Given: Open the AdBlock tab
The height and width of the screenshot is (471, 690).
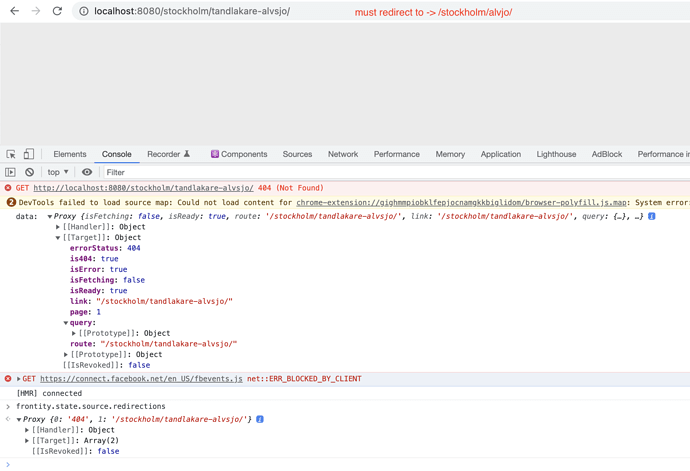Looking at the screenshot, I should 607,154.
